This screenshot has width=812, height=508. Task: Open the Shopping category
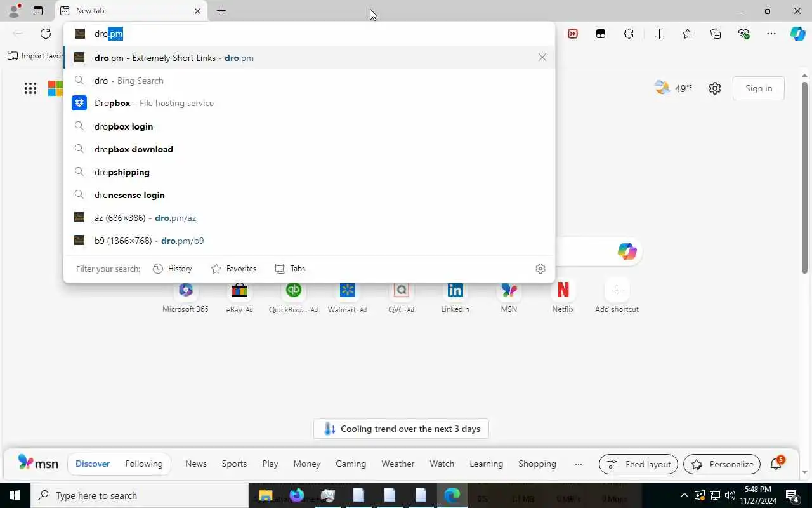pos(537,464)
